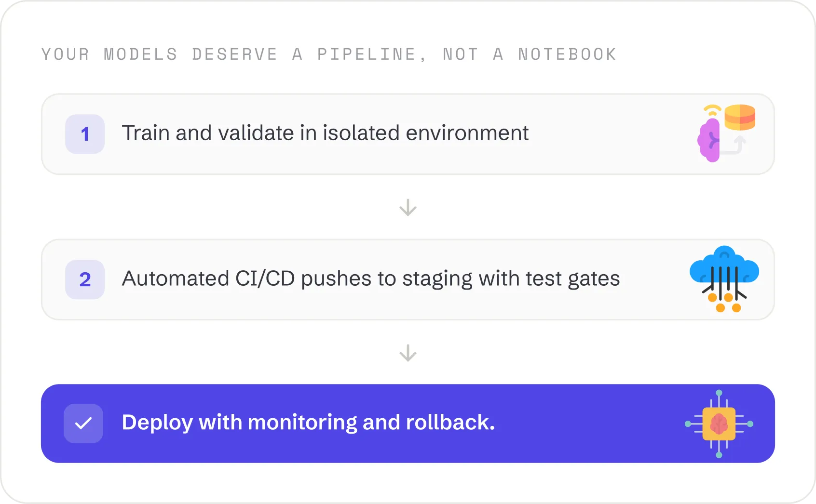Screen dimensions: 816x504
Task: Click the down arrow below step 1
Action: click(408, 208)
